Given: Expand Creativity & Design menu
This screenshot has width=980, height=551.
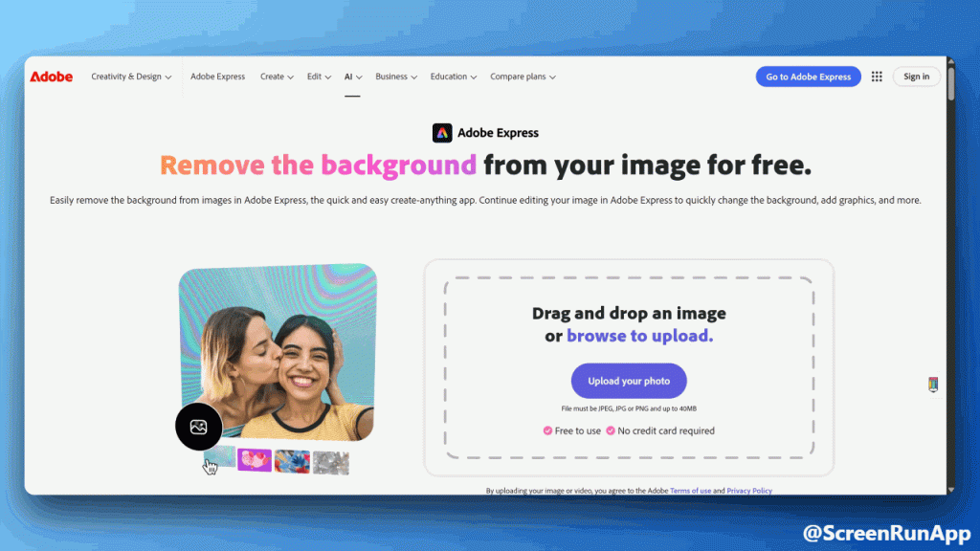Looking at the screenshot, I should pyautogui.click(x=130, y=77).
